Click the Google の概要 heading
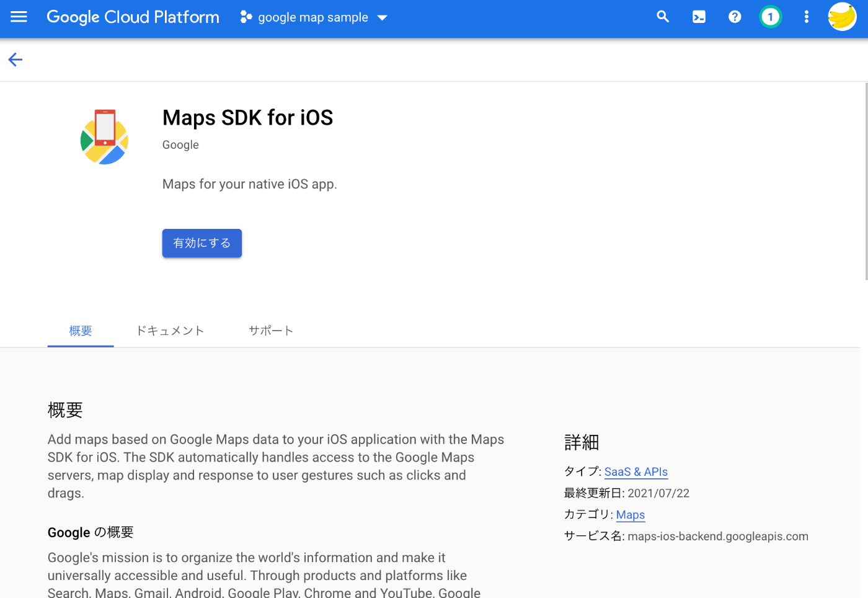The width and height of the screenshot is (868, 598). pos(91,533)
